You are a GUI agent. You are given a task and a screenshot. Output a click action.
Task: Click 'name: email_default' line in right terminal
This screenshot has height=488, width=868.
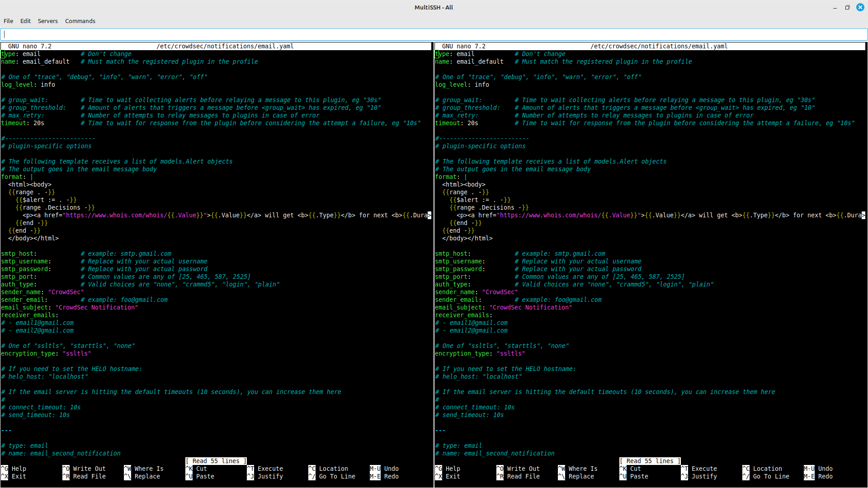469,61
